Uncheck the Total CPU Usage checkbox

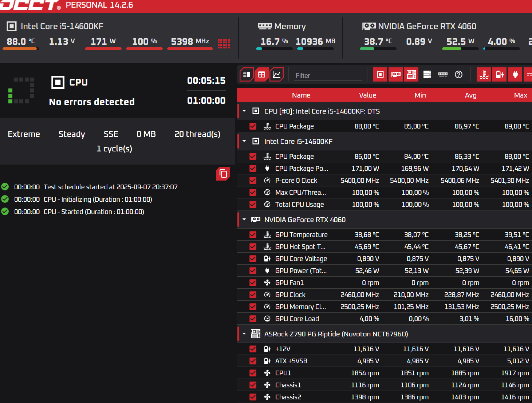click(x=253, y=205)
